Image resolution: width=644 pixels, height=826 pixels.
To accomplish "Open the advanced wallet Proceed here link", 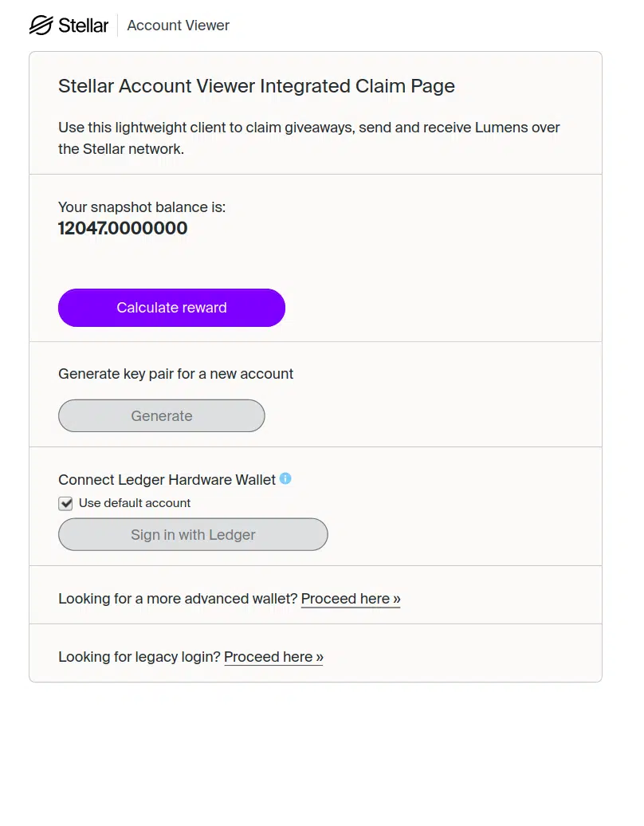I will click(350, 598).
